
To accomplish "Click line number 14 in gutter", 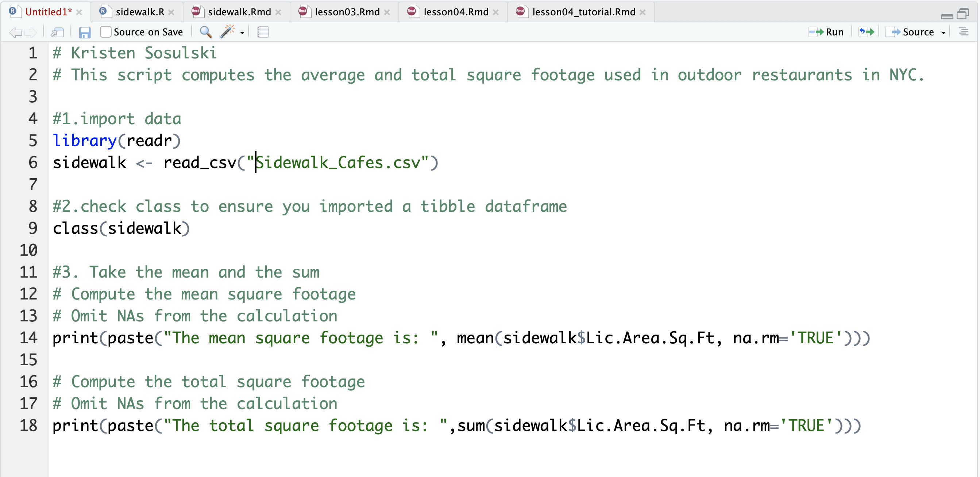I will coord(28,338).
